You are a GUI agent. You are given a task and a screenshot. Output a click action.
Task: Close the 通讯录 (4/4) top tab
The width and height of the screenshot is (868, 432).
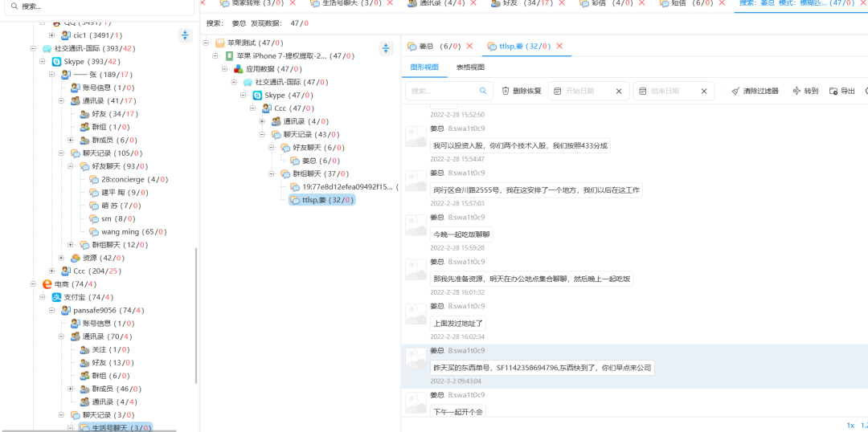pos(473,2)
